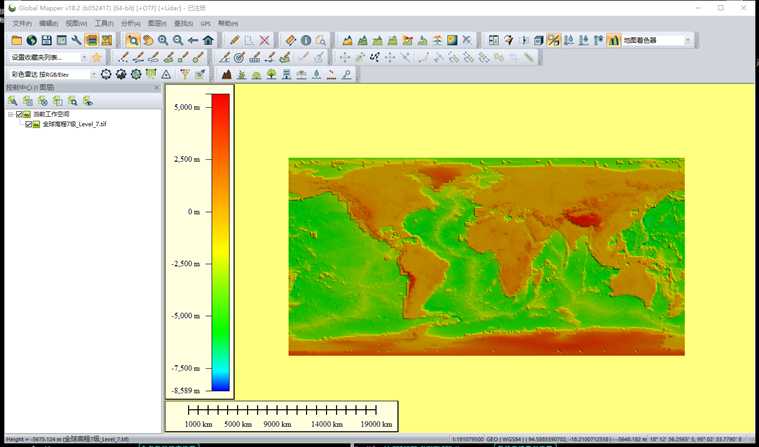Click first icon in Control Center toolbar
The height and width of the screenshot is (447, 759).
pos(13,101)
